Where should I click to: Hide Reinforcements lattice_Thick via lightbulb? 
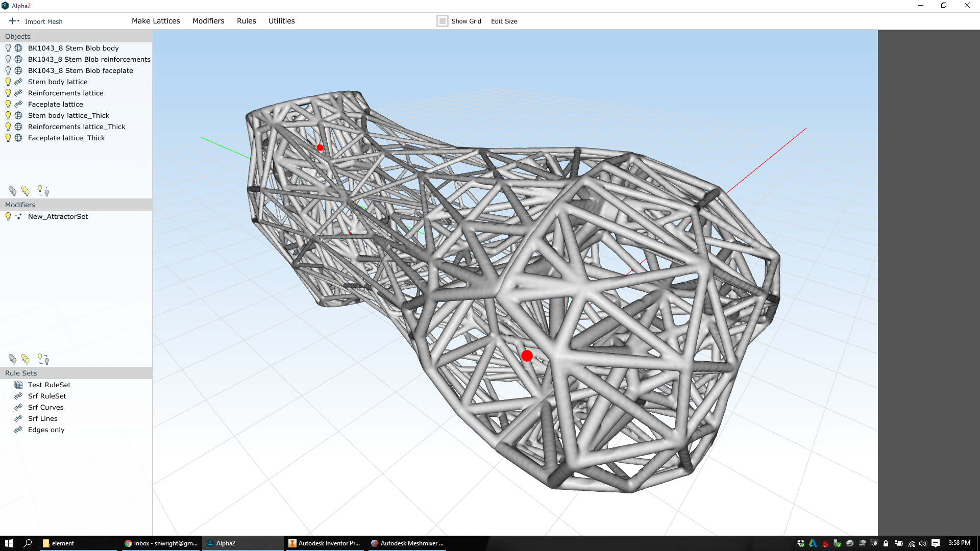[x=8, y=127]
